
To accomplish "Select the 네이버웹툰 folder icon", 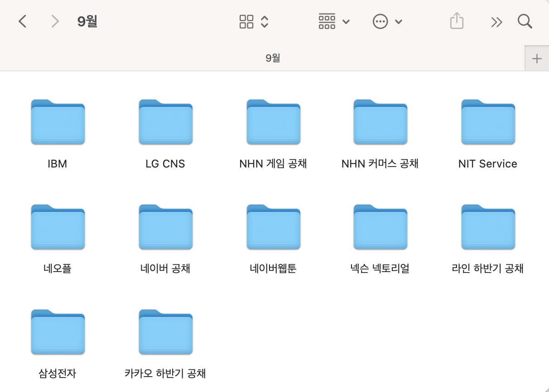I will [274, 227].
